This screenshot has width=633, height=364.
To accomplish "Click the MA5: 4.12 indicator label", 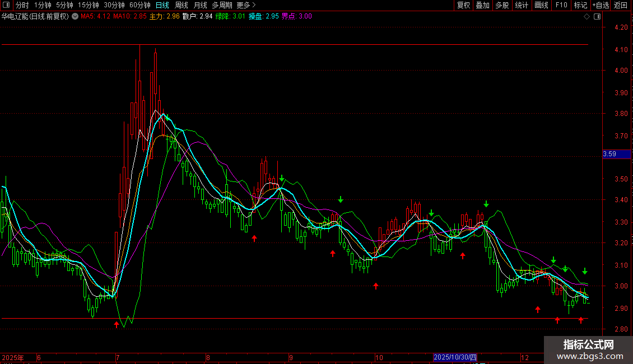I will [x=95, y=17].
